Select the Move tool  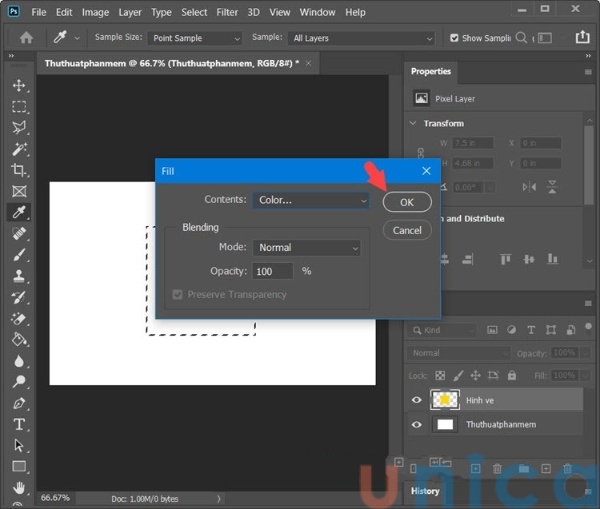19,85
